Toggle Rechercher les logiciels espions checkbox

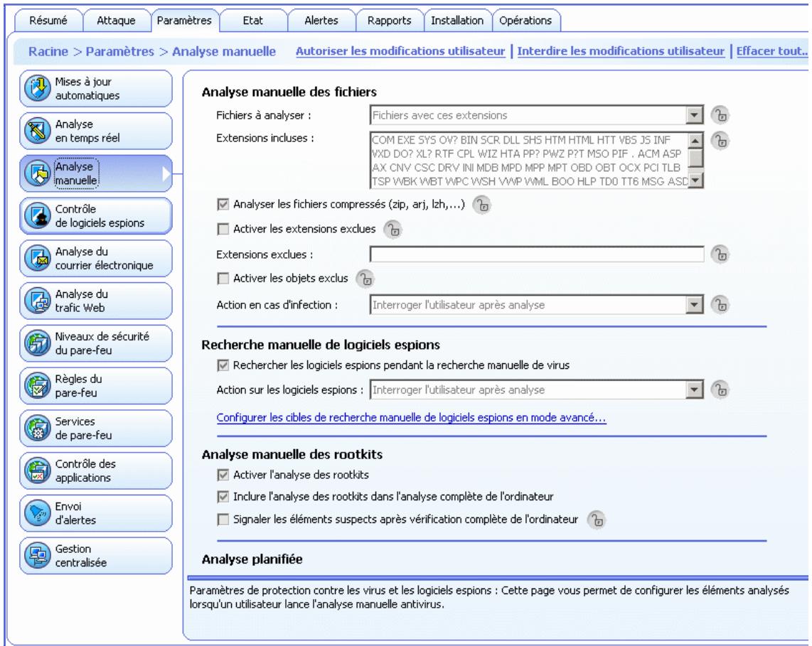click(223, 365)
